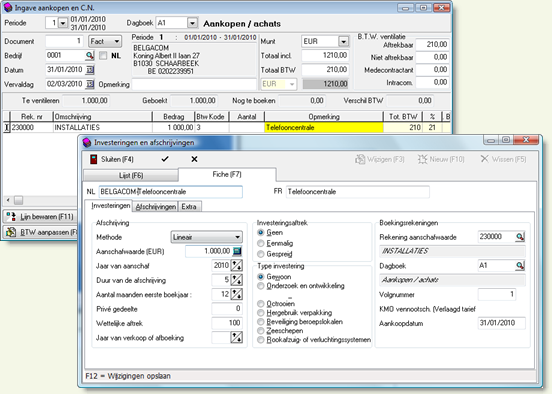Open the Datum calendar picker icon
552x394 pixels.
coord(90,70)
